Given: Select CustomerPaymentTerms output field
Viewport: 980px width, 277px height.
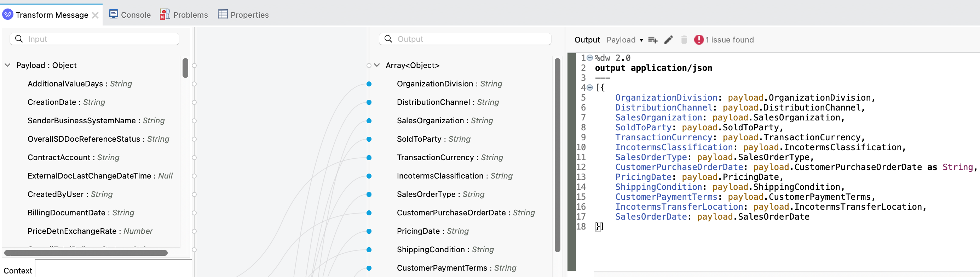Looking at the screenshot, I should (x=456, y=268).
